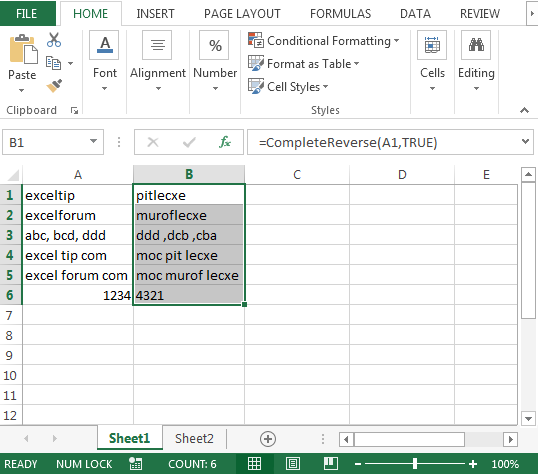Select cell containing pitlecxe
Screen dimensions: 538x474
point(189,195)
